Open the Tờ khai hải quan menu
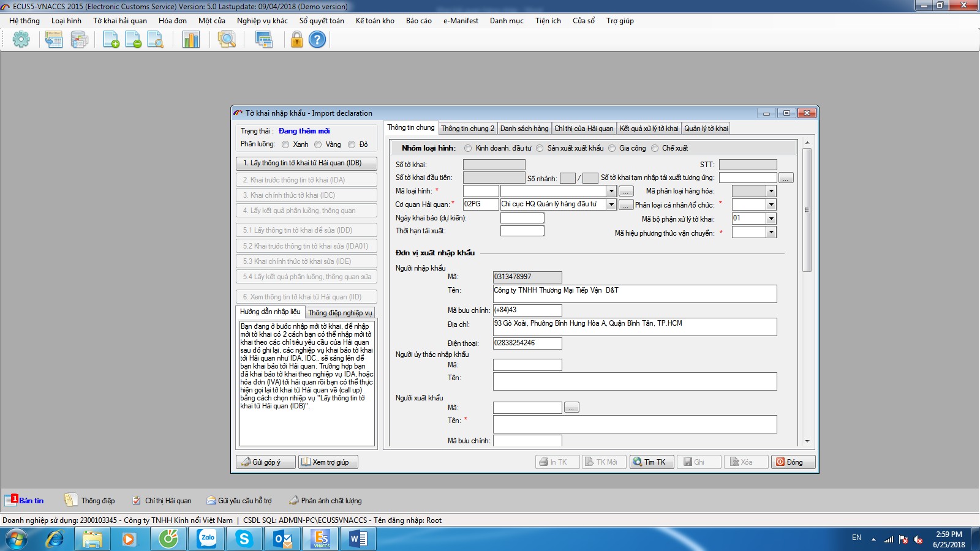Image resolution: width=980 pixels, height=551 pixels. click(119, 21)
